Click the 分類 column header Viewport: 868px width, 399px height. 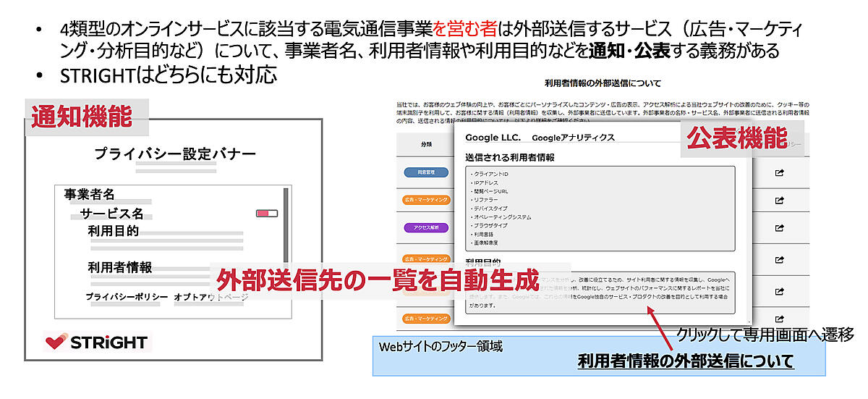[426, 144]
